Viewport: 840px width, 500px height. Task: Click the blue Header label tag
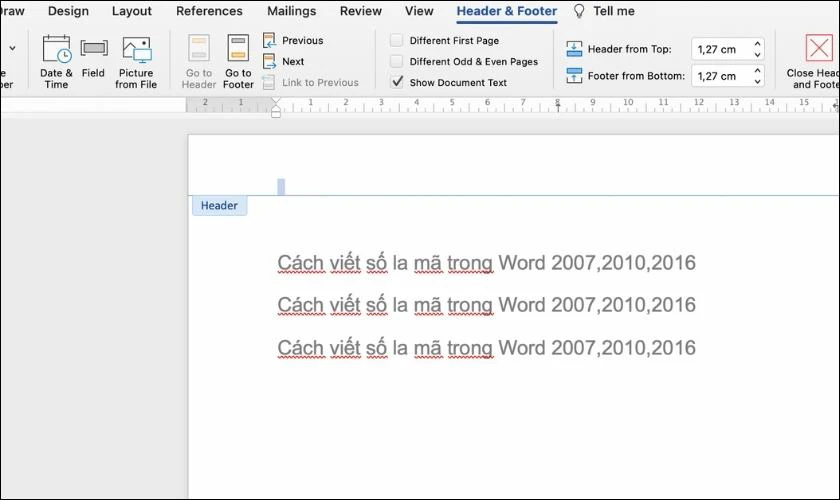pos(219,206)
